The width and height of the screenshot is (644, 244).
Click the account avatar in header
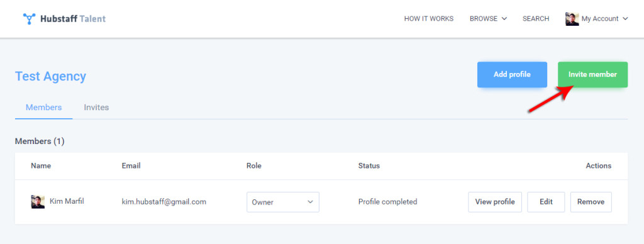point(572,19)
